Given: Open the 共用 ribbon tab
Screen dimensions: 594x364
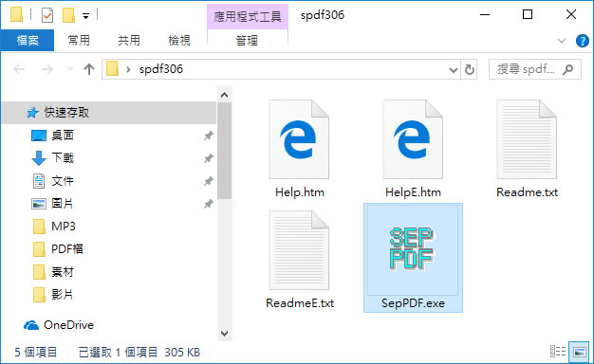Looking at the screenshot, I should click(x=129, y=40).
